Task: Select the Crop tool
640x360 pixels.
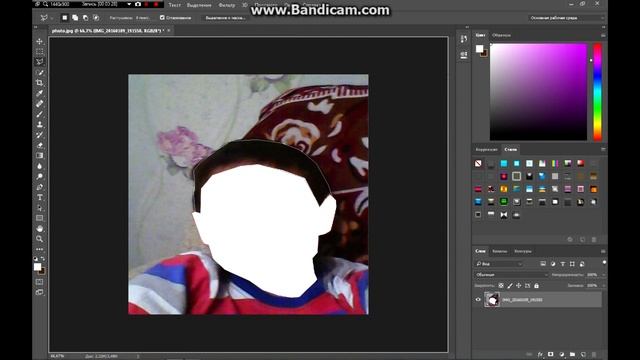Action: point(40,83)
